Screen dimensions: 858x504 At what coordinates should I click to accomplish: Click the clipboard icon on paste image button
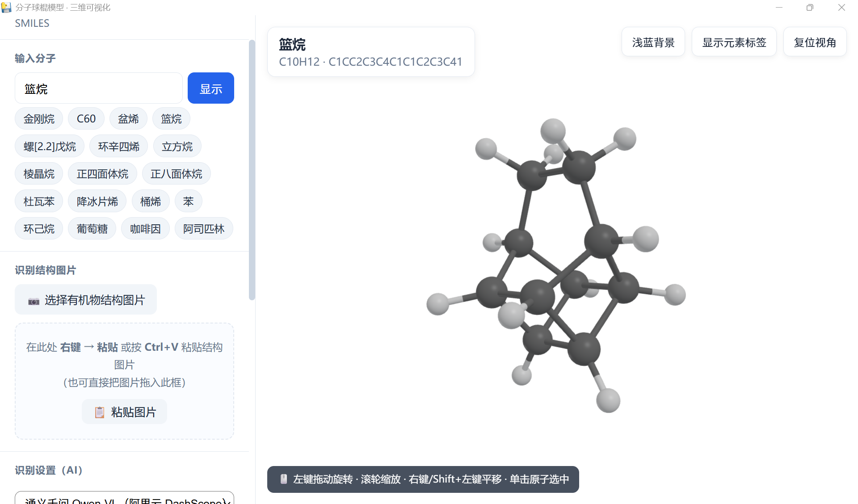click(x=100, y=412)
